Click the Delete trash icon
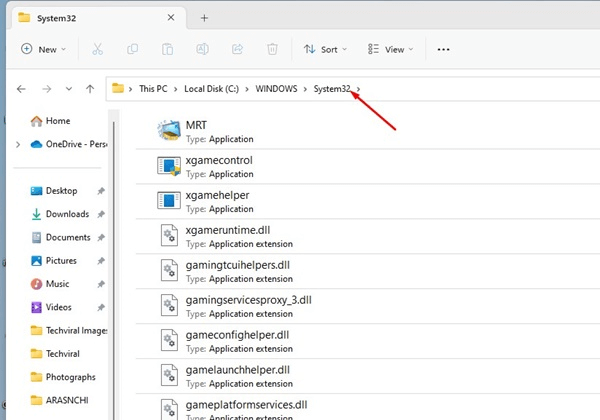The height and width of the screenshot is (420, 600). (272, 49)
